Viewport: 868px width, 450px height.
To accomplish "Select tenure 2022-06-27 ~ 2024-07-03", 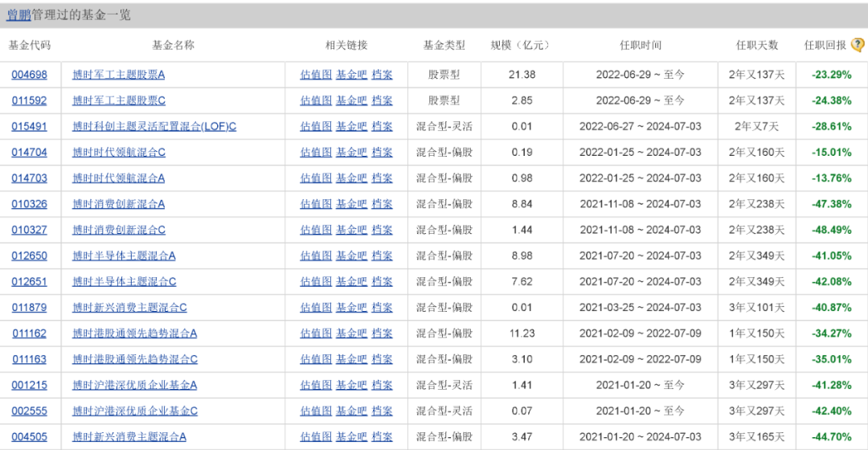I will pyautogui.click(x=641, y=126).
